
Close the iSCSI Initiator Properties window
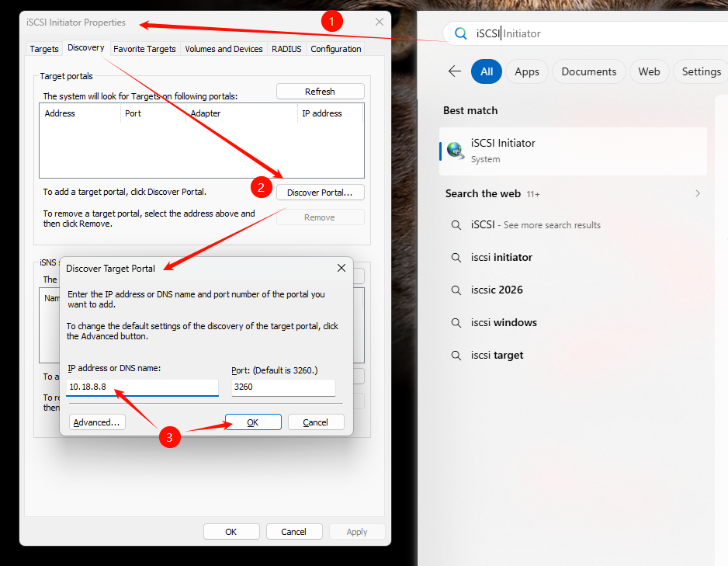coord(380,22)
